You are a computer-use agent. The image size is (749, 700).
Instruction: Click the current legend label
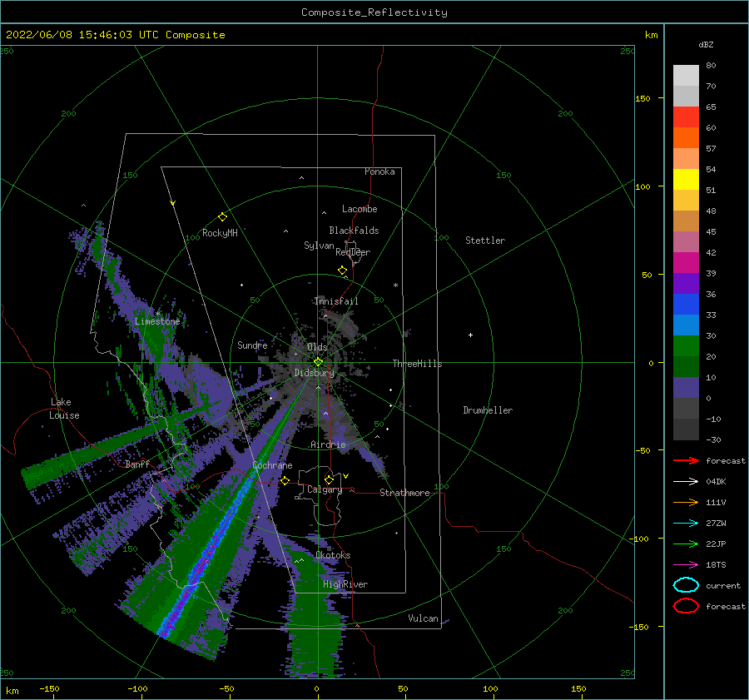pos(723,585)
